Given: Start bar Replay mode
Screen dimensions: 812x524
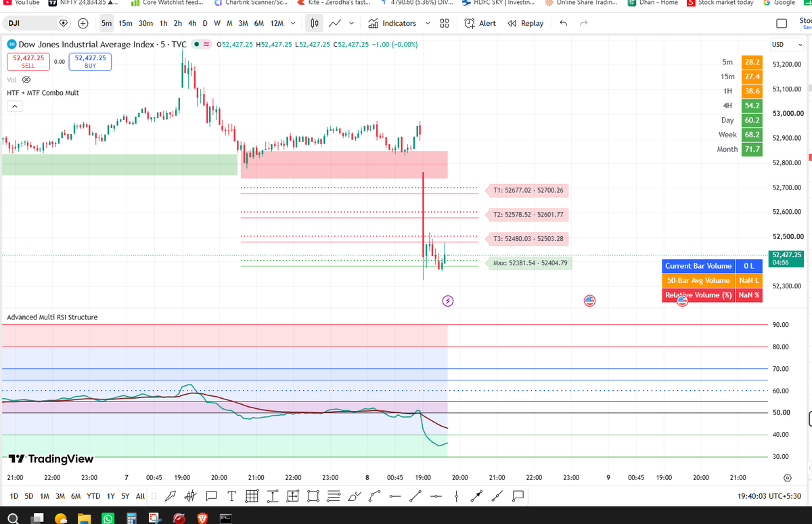Looking at the screenshot, I should tap(525, 23).
